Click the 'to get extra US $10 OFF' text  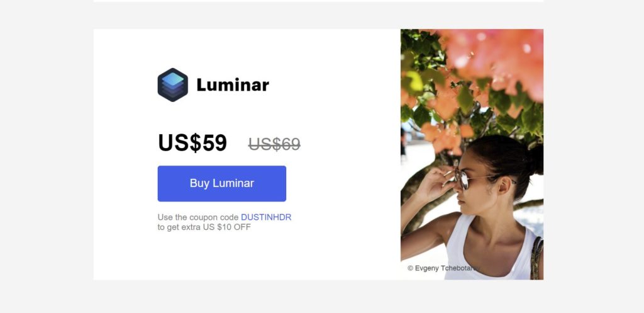point(204,227)
